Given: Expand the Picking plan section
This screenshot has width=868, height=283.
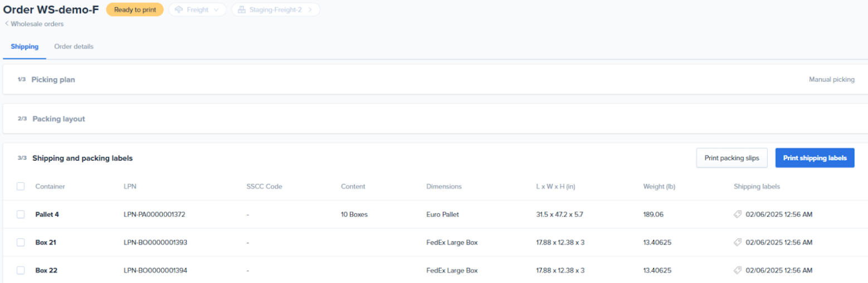Looking at the screenshot, I should 53,80.
